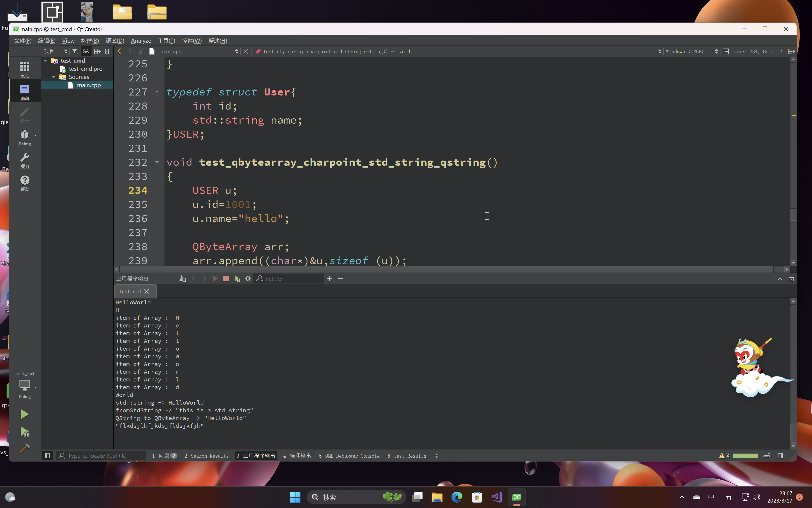Viewport: 812px width, 508px height.
Task: Close the test_cmd output tab
Action: 147,292
